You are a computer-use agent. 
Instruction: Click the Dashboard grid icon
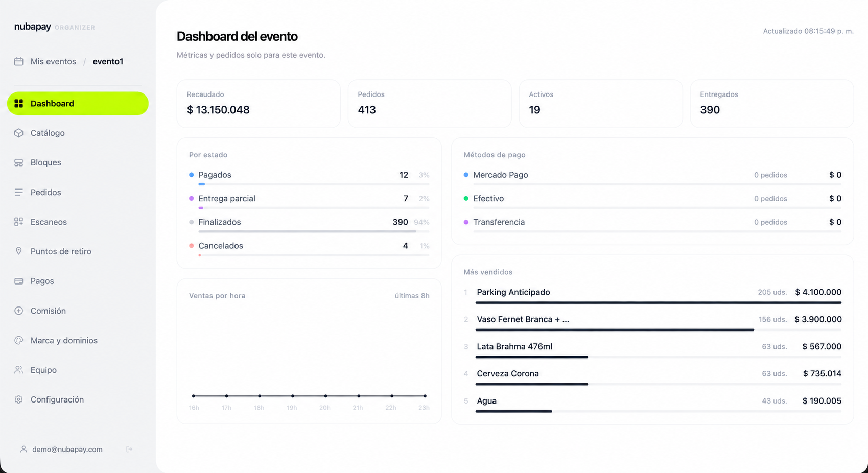(x=19, y=104)
